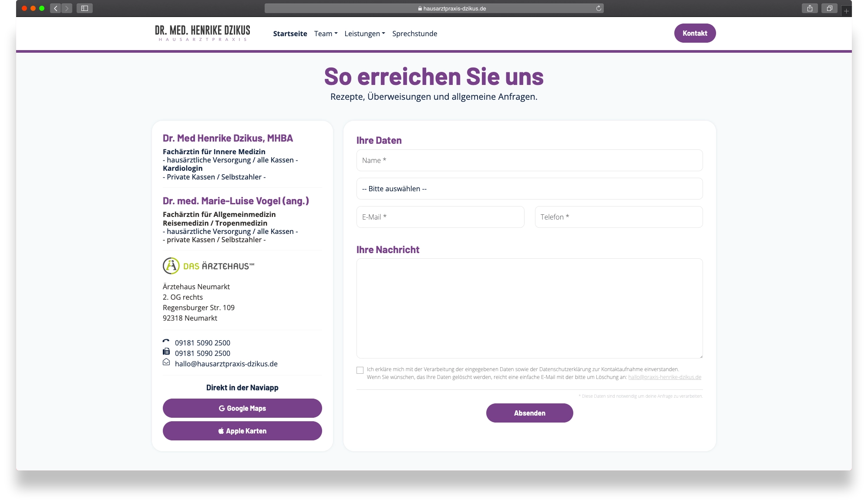The image size is (868, 504).
Task: Call phone number 09181 5090 2500
Action: (202, 343)
